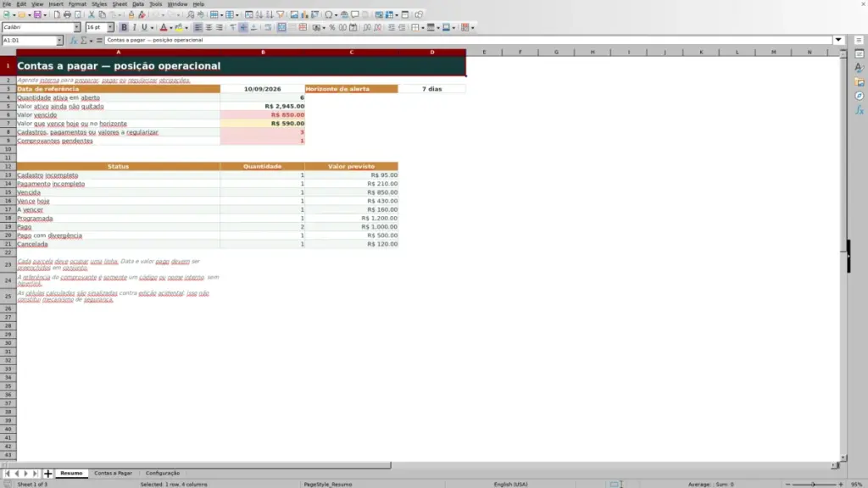
Task: Open the font color dropdown arrow
Action: click(x=171, y=28)
